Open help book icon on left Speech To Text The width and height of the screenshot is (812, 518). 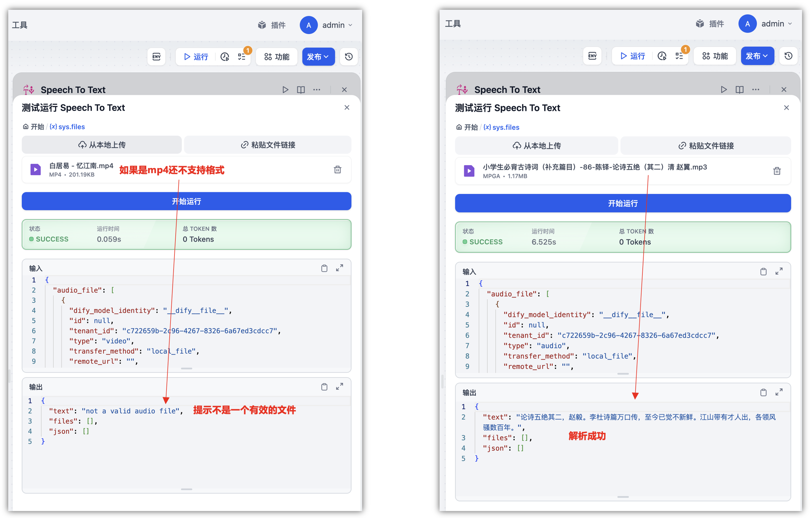301,90
